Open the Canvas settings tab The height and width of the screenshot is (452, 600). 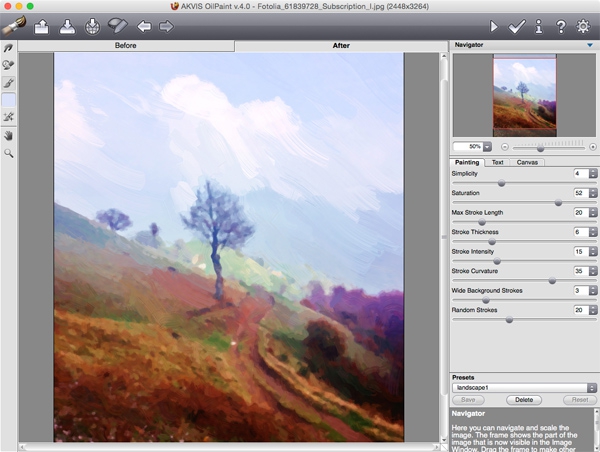pos(527,162)
